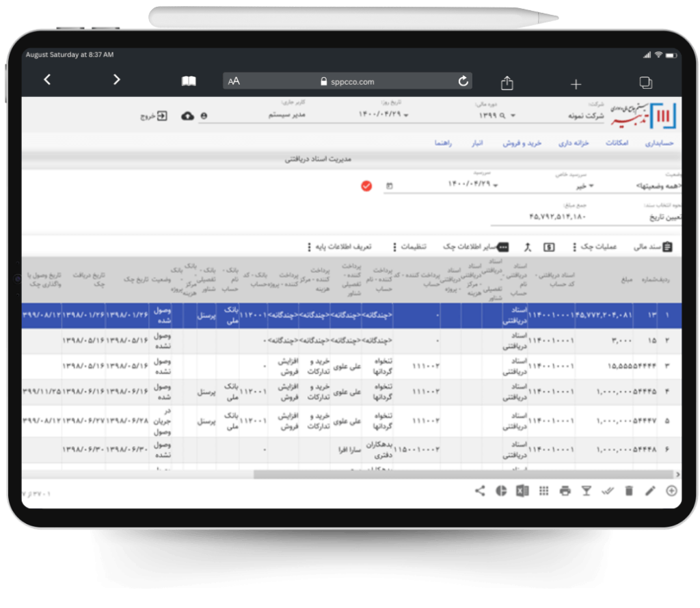Screen dimensions: 700x608
Task: Print the list with printer icon
Action: 565,490
